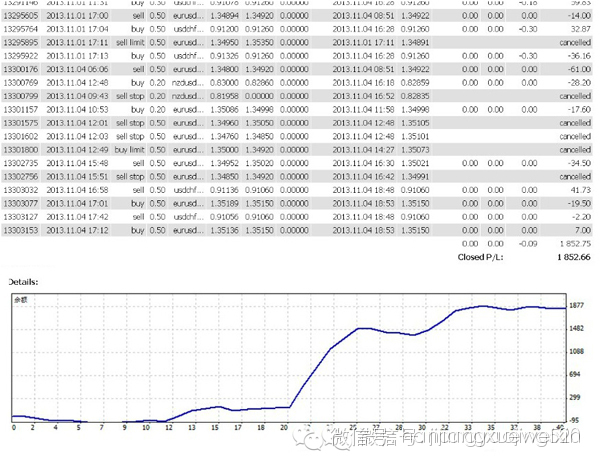
Task: Select order number 13303127
Action: [21, 217]
